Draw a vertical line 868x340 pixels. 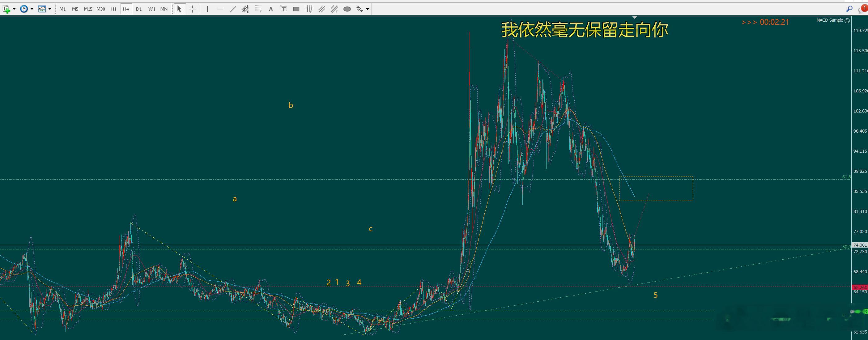pyautogui.click(x=207, y=9)
